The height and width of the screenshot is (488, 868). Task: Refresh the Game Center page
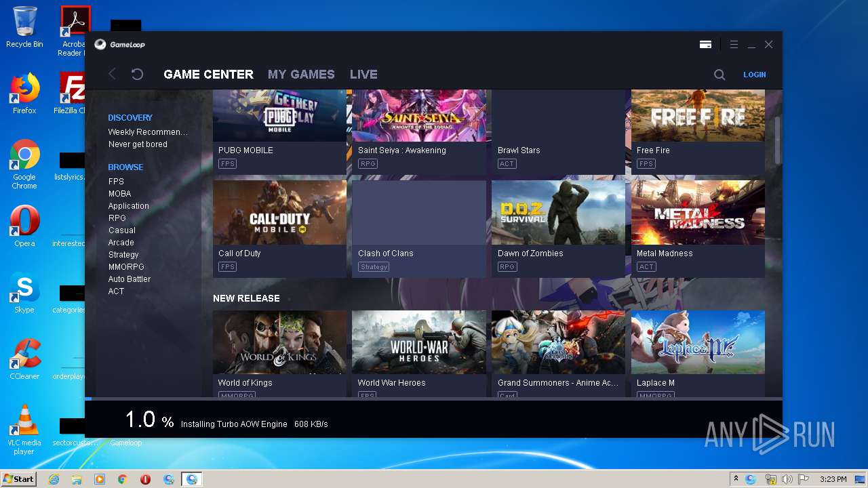point(137,75)
